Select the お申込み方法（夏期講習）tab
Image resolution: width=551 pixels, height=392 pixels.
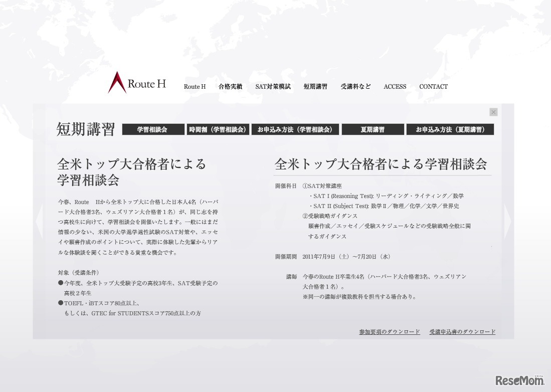(450, 129)
